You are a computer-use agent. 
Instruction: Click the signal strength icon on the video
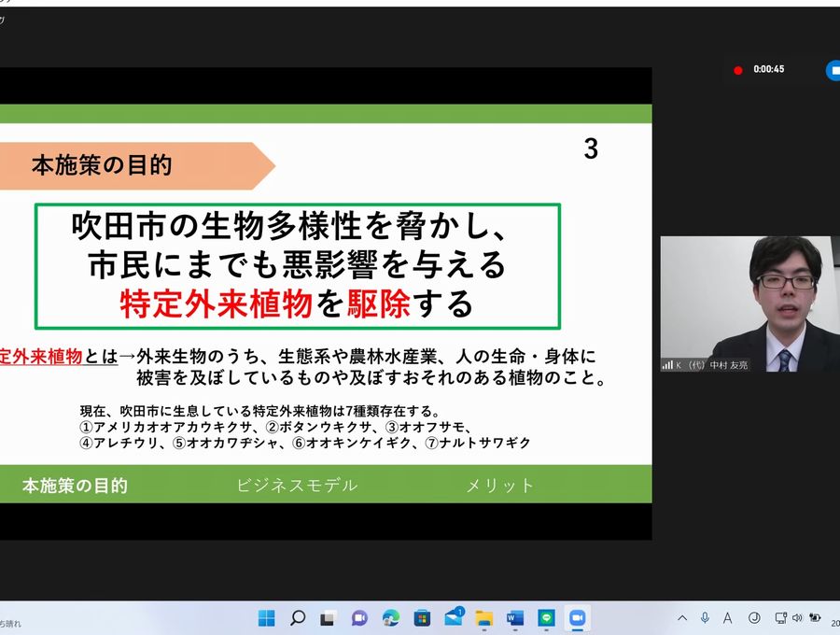pyautogui.click(x=667, y=364)
